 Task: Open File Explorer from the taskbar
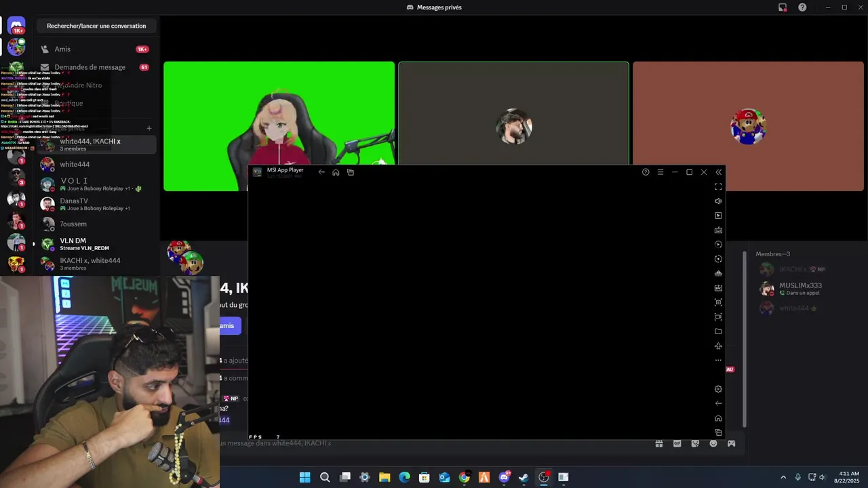(x=384, y=477)
